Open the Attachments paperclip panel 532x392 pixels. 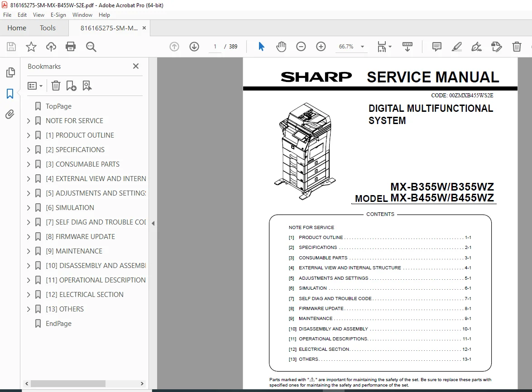(x=10, y=114)
